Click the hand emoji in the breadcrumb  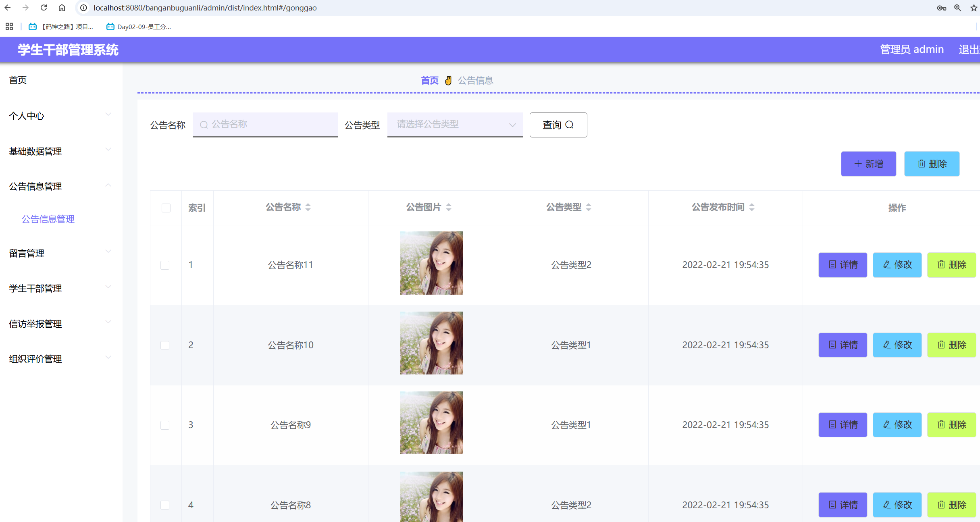click(448, 80)
